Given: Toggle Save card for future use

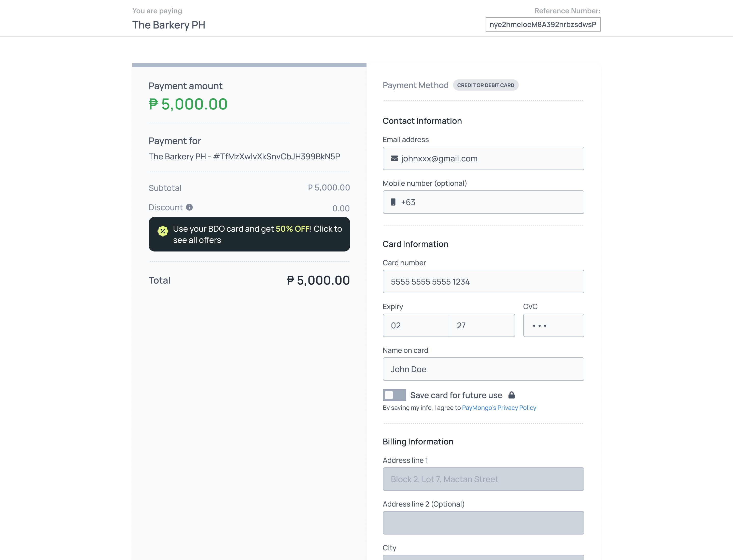Looking at the screenshot, I should pos(394,395).
